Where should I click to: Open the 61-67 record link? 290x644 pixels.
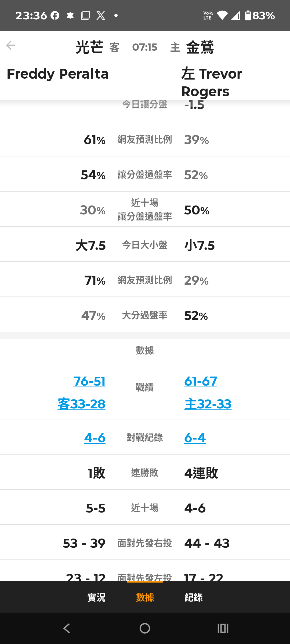(201, 381)
